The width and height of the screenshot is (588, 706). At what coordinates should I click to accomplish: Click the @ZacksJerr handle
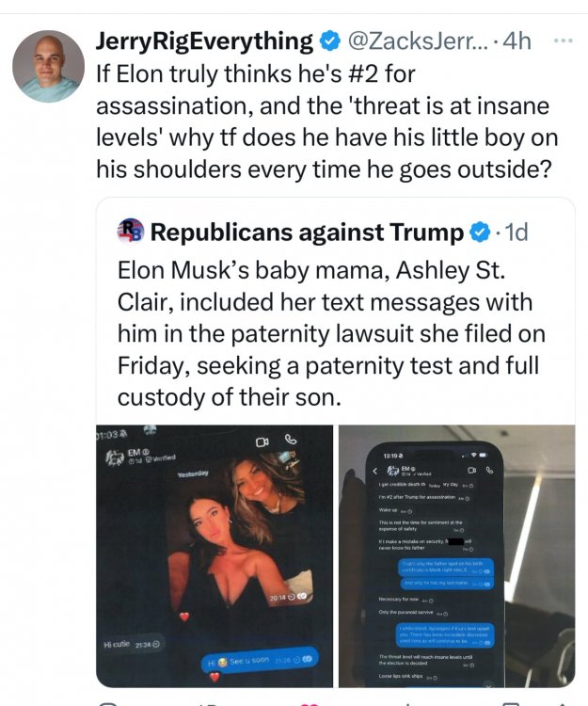[420, 41]
